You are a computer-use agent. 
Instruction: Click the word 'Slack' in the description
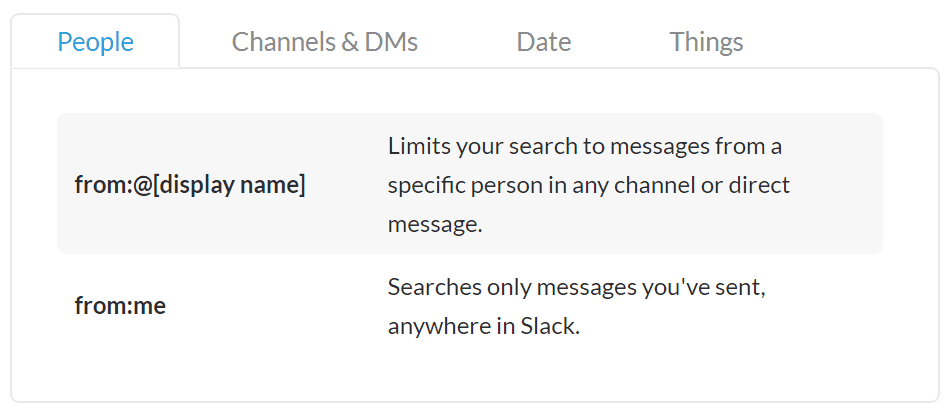548,326
